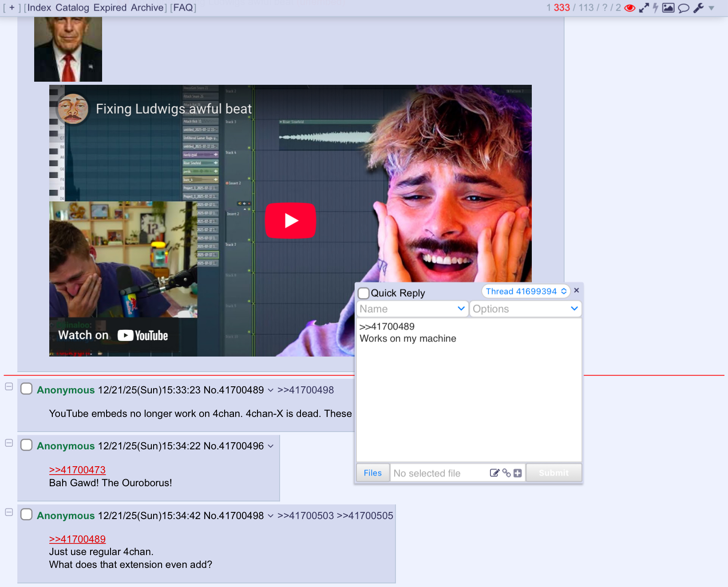The image size is (728, 587).
Task: Click the red 333 post count
Action: point(562,8)
